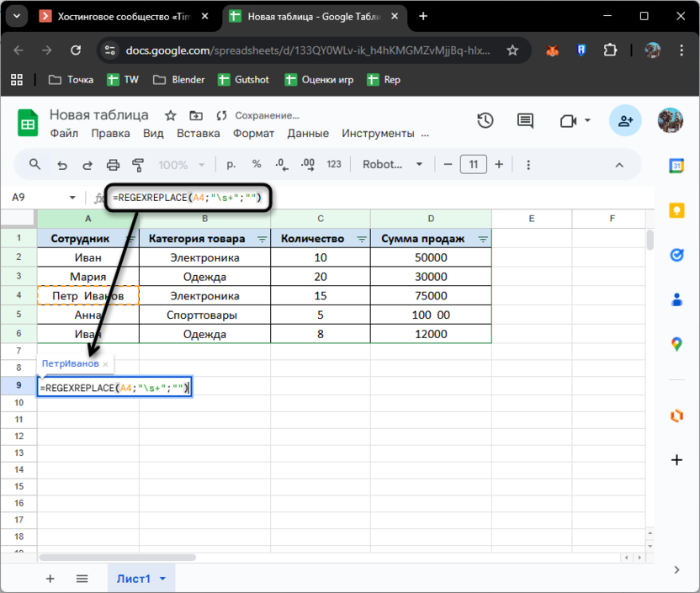
Task: Open the Roboto font dropdown
Action: tap(393, 165)
